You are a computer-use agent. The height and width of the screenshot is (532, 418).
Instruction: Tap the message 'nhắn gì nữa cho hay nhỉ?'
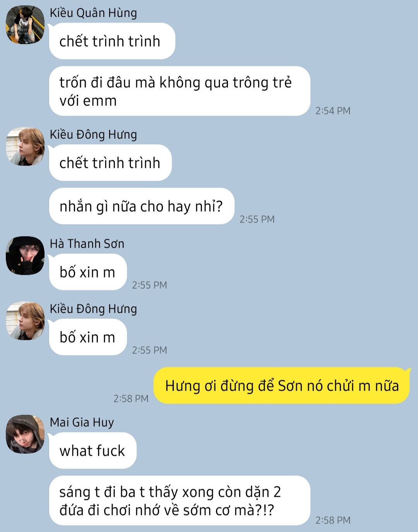coord(142,206)
